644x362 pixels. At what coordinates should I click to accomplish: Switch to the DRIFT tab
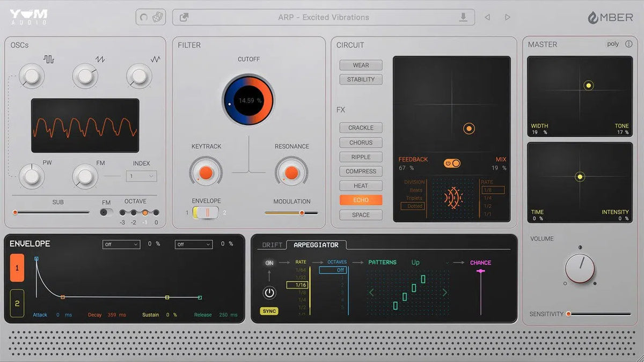(x=271, y=245)
